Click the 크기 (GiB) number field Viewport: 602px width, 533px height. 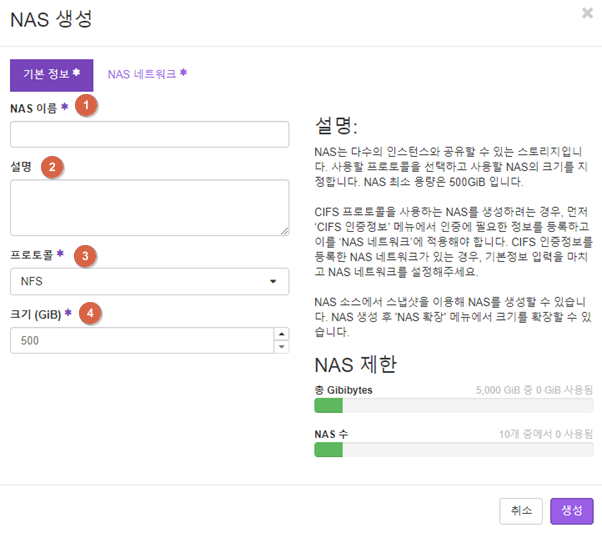142,341
